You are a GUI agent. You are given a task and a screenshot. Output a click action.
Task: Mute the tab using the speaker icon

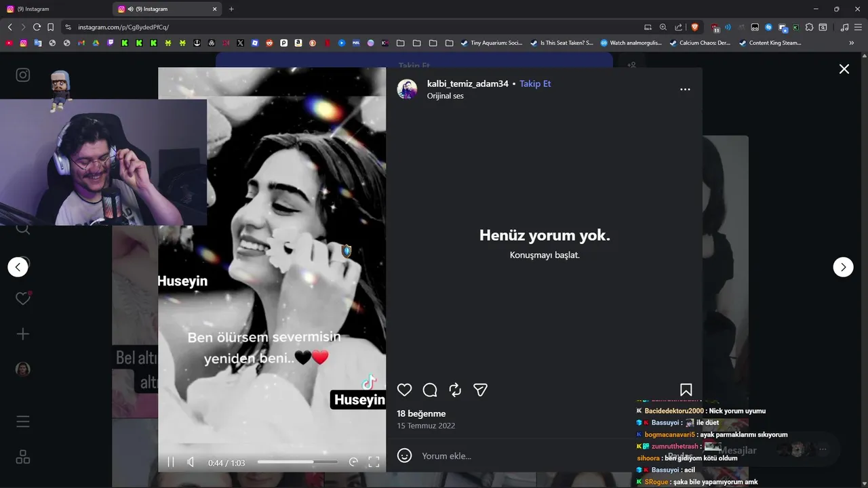tap(130, 9)
